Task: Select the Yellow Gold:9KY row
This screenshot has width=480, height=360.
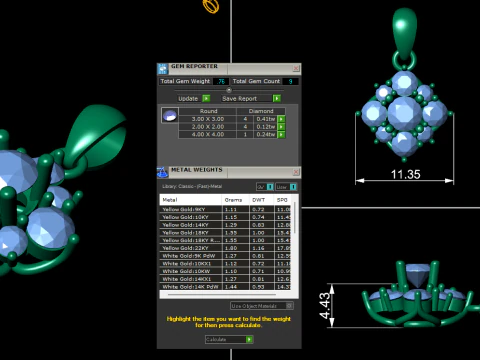Action: tap(225, 209)
